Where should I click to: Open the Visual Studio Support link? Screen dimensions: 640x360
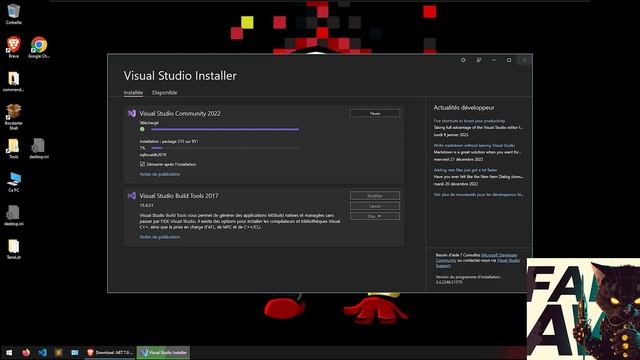tap(508, 260)
